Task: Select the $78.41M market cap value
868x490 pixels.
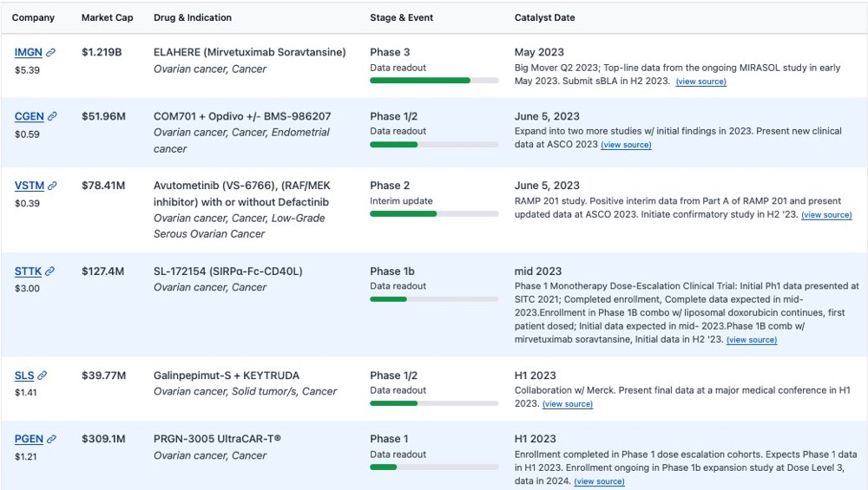Action: click(103, 186)
